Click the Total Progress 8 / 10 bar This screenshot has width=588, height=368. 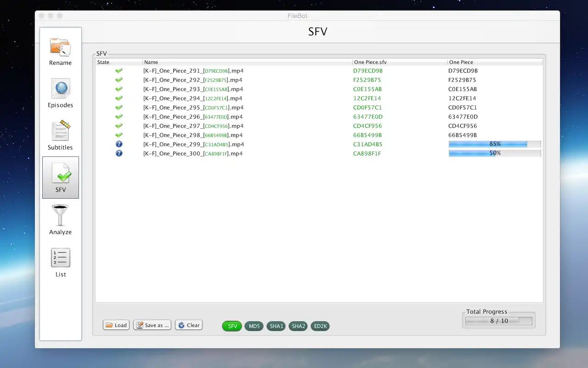(x=499, y=321)
